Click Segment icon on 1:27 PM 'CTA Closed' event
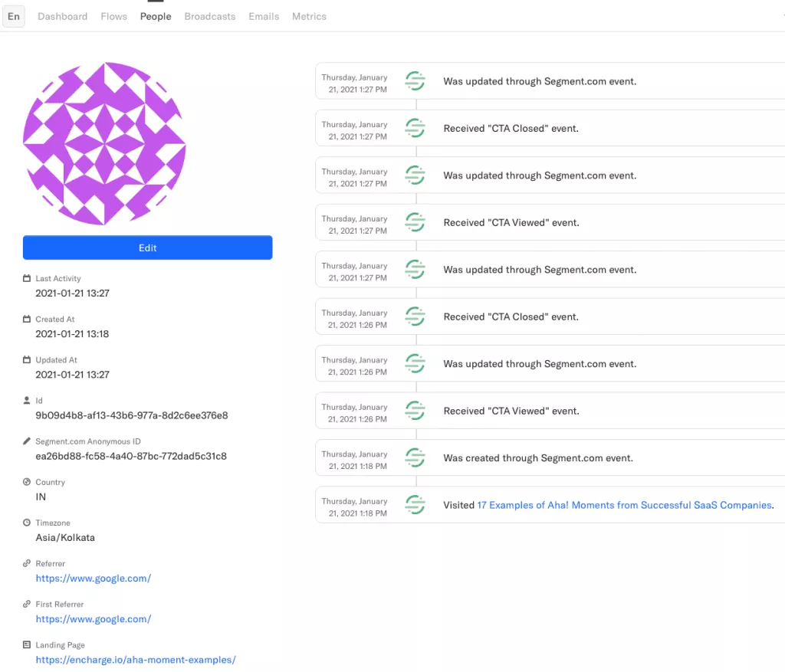Screen dimensions: 785x672 (x=415, y=128)
